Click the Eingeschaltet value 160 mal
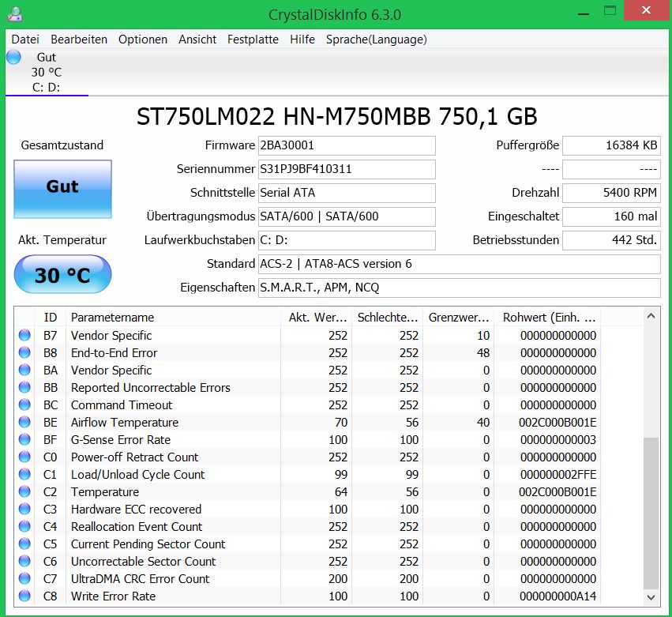The image size is (672, 617). click(x=611, y=216)
